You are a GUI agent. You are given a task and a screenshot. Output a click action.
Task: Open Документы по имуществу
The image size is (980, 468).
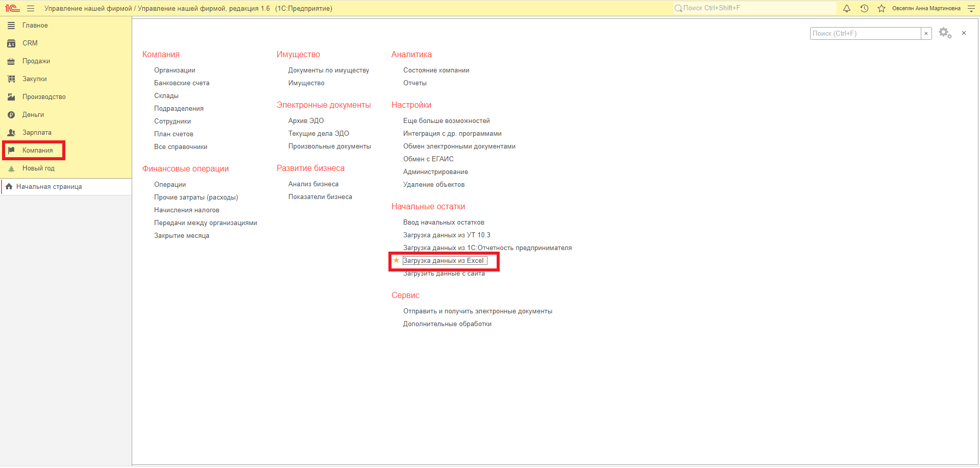click(329, 70)
